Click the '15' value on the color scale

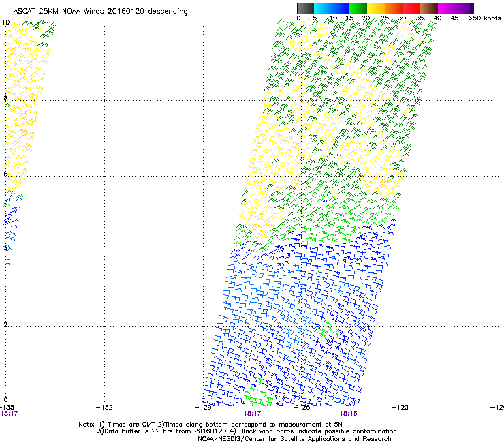(349, 18)
